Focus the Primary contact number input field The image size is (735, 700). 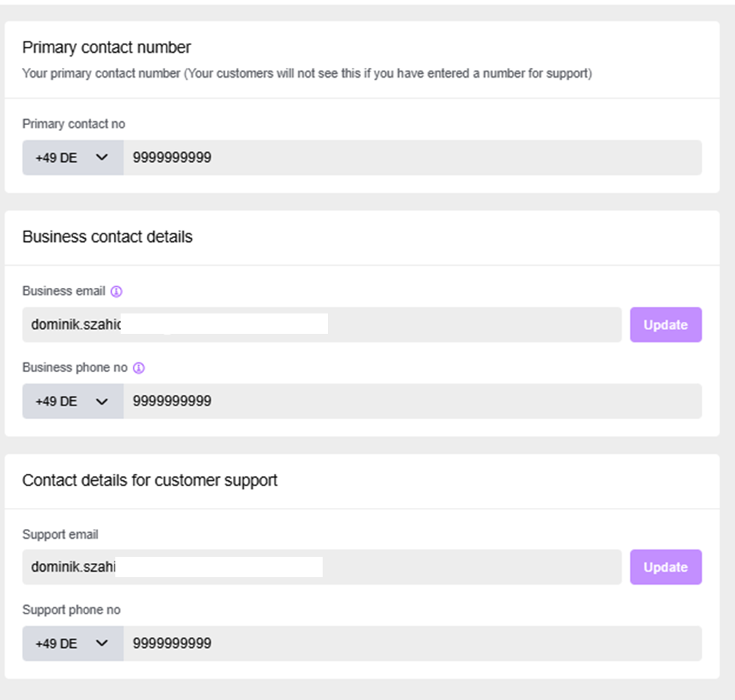coord(412,157)
